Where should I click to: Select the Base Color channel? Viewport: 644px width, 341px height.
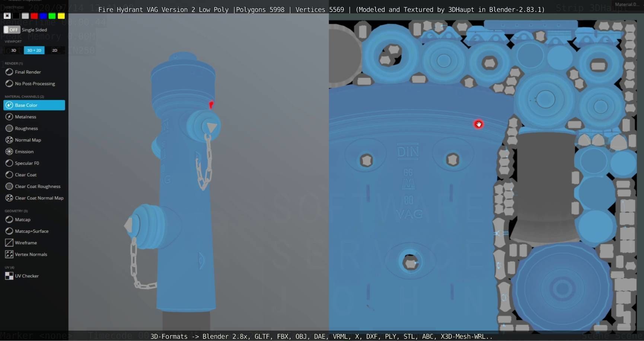coord(34,105)
